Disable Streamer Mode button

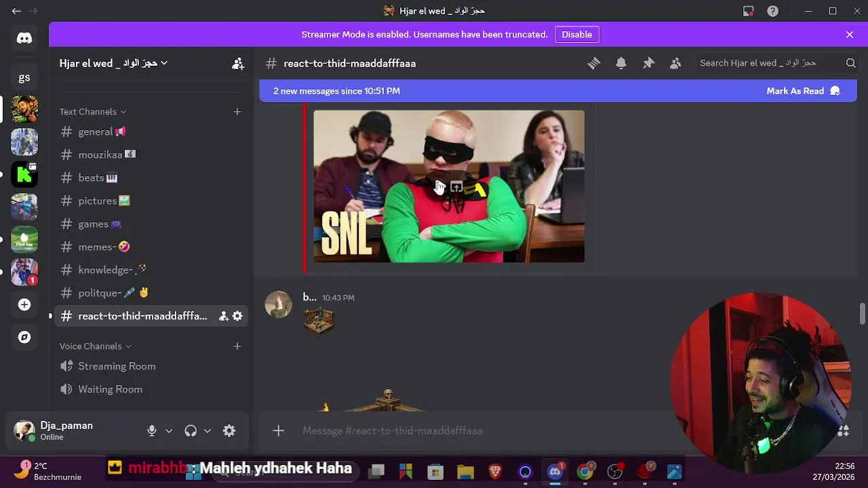tap(577, 35)
